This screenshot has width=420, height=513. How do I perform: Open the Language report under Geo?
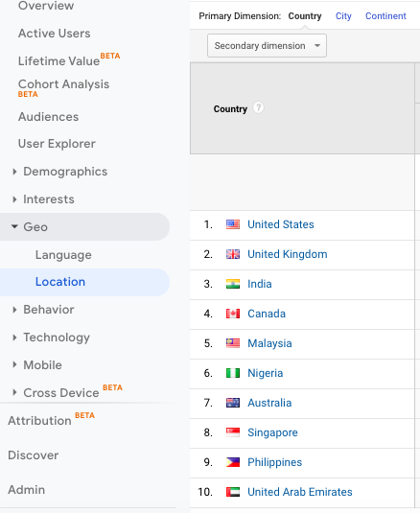[x=63, y=255]
